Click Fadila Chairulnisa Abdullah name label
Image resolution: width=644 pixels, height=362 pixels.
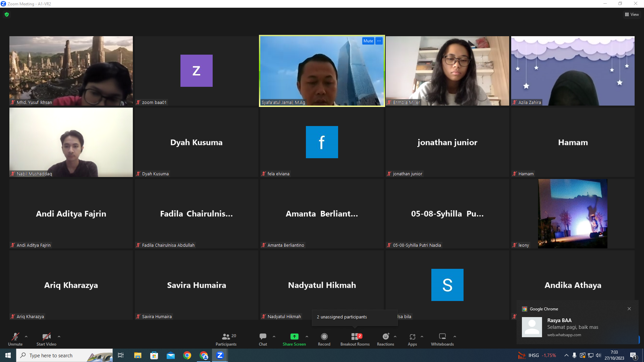coord(168,245)
